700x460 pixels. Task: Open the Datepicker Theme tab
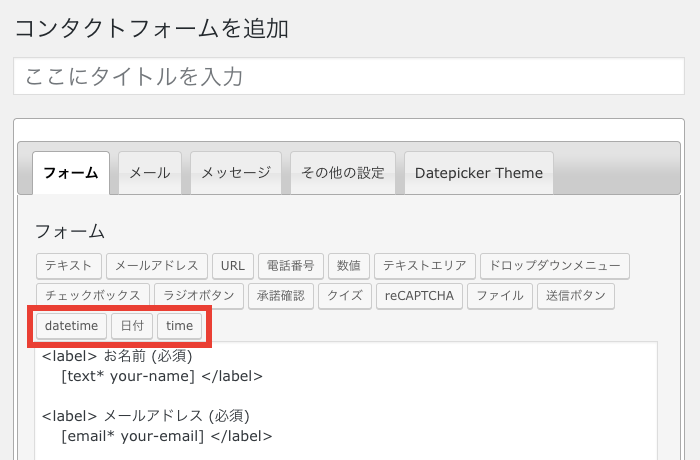pyautogui.click(x=479, y=173)
